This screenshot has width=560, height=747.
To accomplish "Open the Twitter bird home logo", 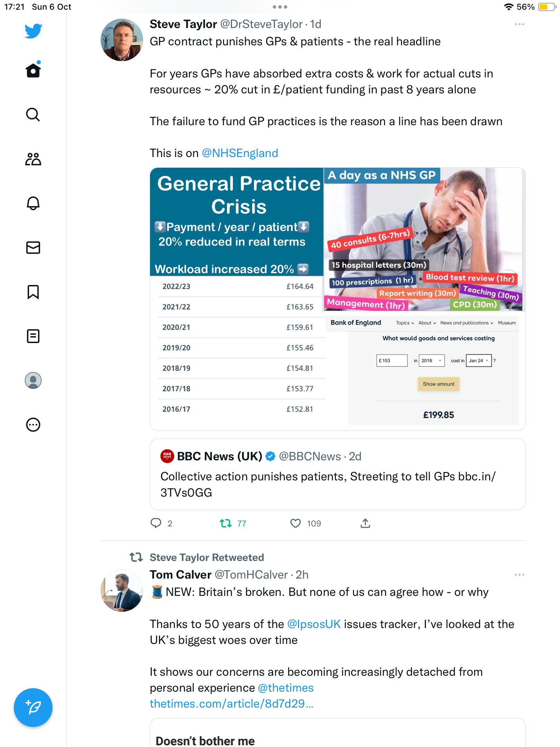I will coord(33,31).
